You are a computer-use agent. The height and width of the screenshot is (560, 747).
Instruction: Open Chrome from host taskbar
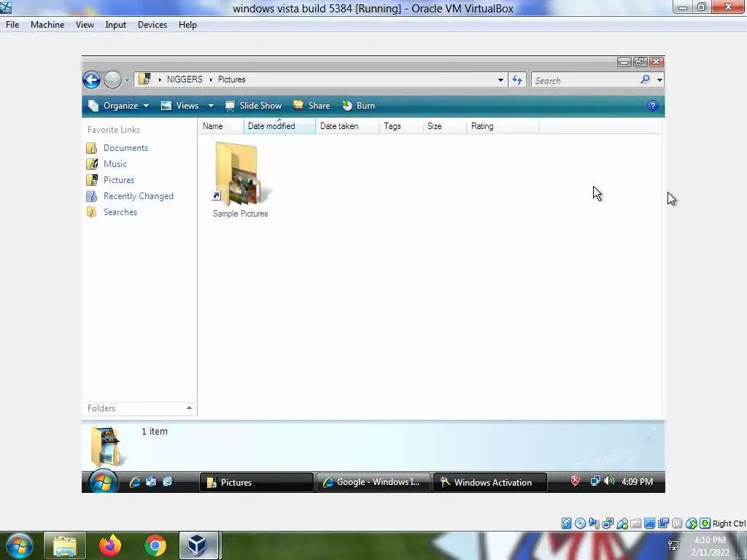coord(155,545)
